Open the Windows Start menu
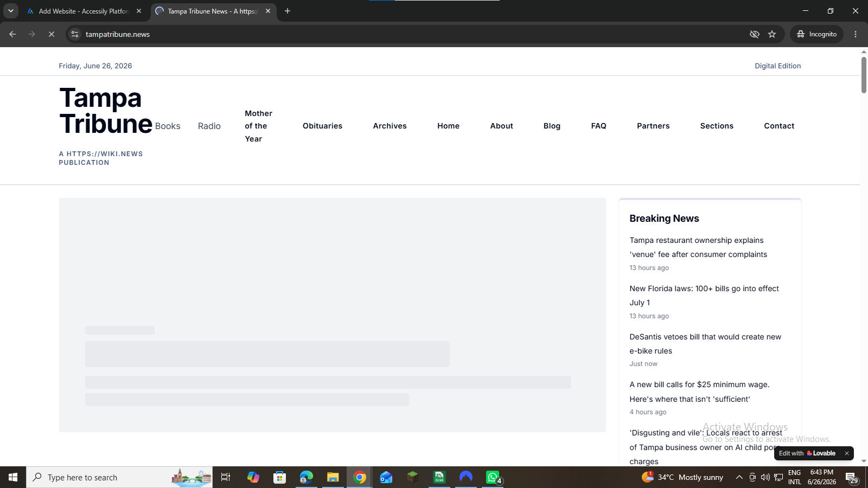 (x=13, y=477)
